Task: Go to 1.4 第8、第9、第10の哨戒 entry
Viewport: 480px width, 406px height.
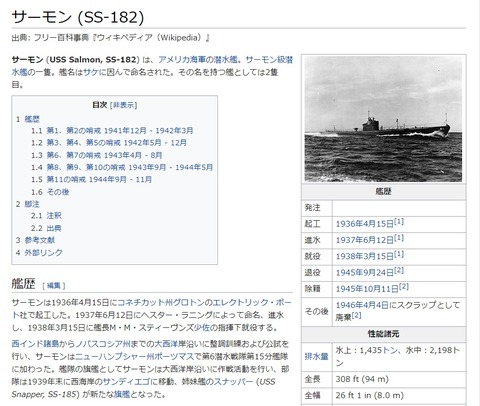Action: pyautogui.click(x=129, y=167)
